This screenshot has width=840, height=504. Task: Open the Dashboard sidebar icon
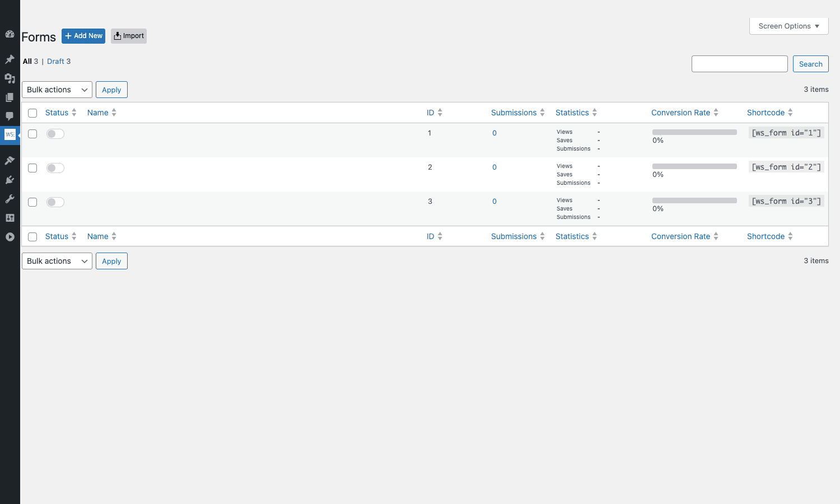10,34
